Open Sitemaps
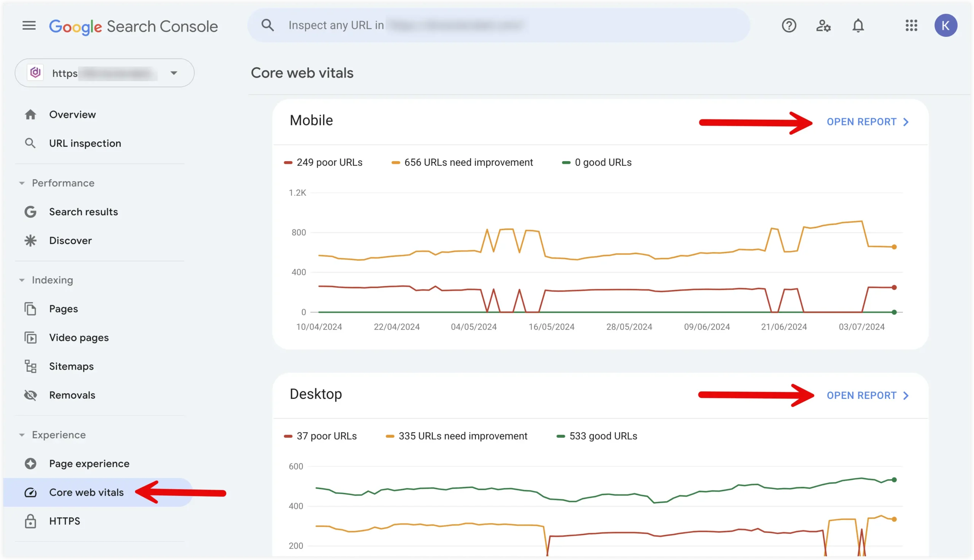This screenshot has width=974, height=560. 71,366
